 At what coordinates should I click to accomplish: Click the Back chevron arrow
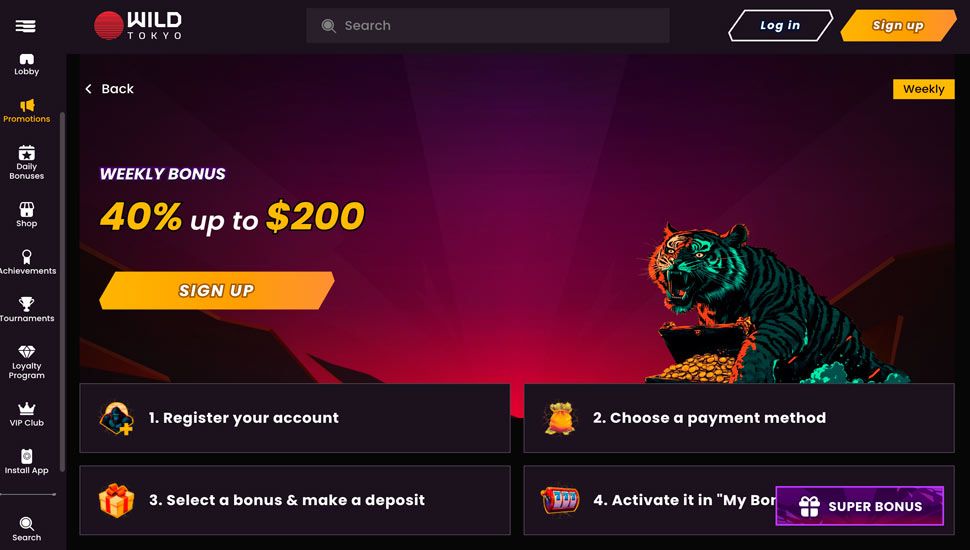coord(88,89)
